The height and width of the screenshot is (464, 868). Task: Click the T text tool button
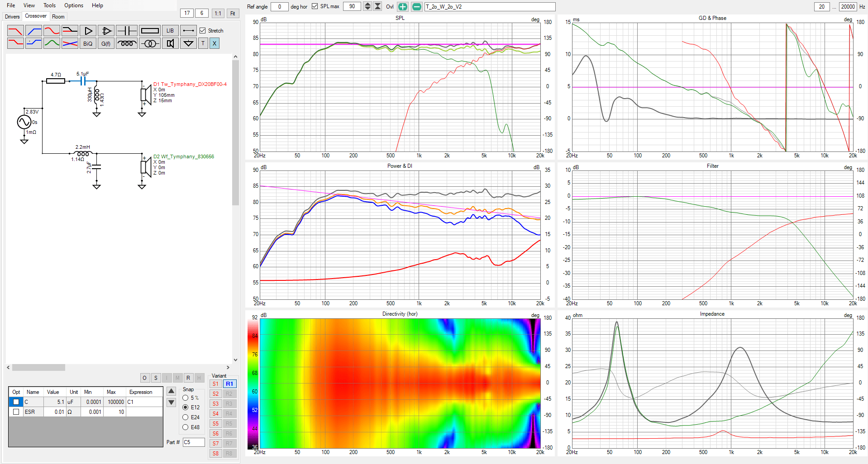[203, 43]
